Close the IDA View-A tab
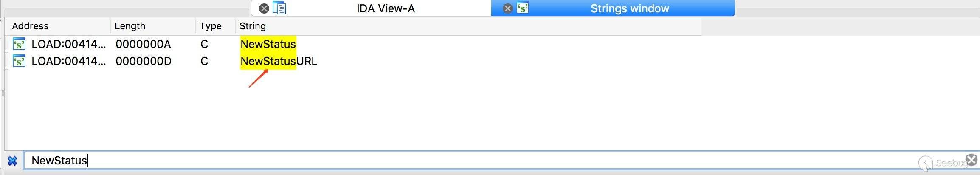 click(264, 8)
